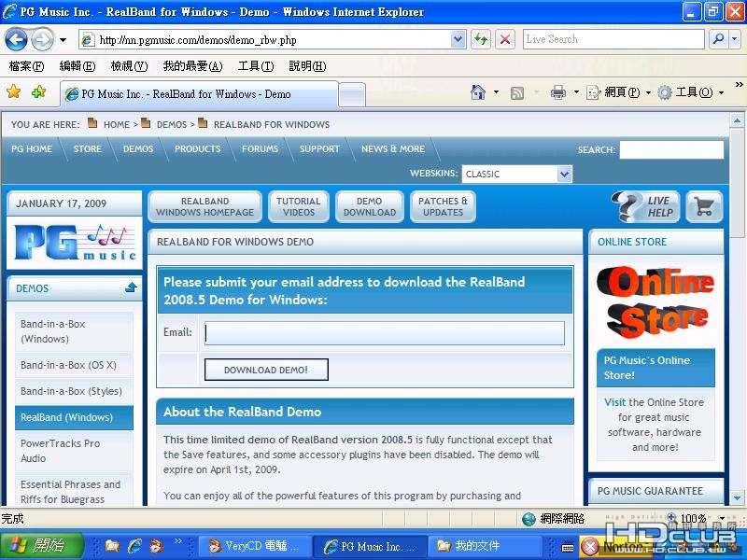The image size is (747, 560).
Task: Open the 我的最愛(A) menu
Action: tap(192, 65)
